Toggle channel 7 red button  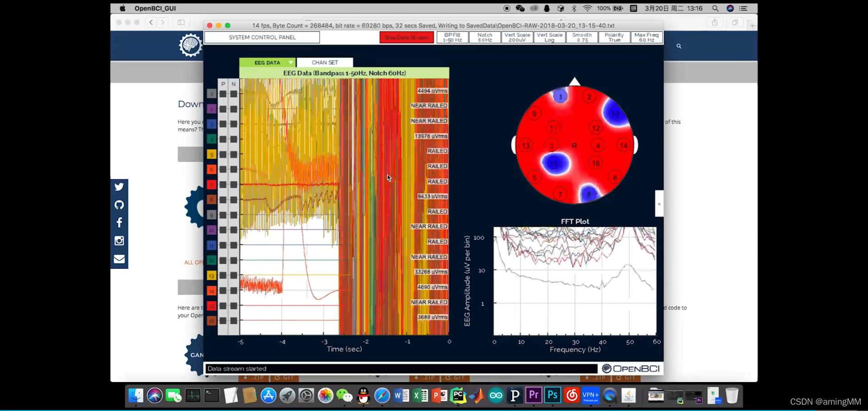click(212, 185)
